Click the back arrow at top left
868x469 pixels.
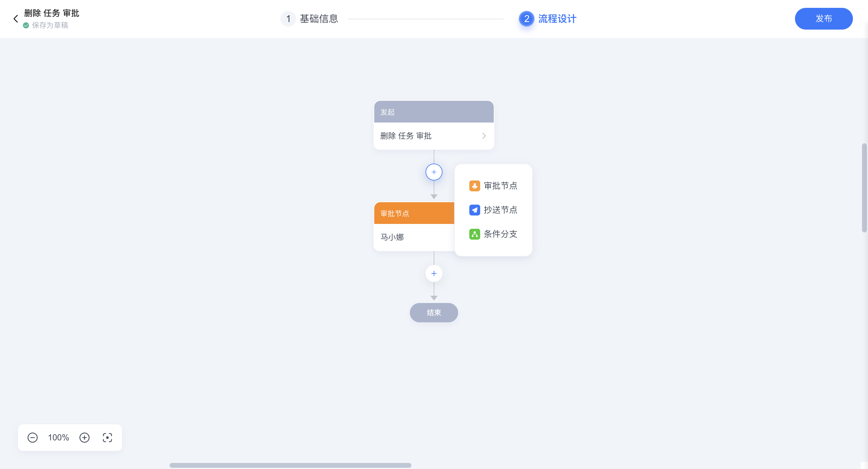coord(15,18)
